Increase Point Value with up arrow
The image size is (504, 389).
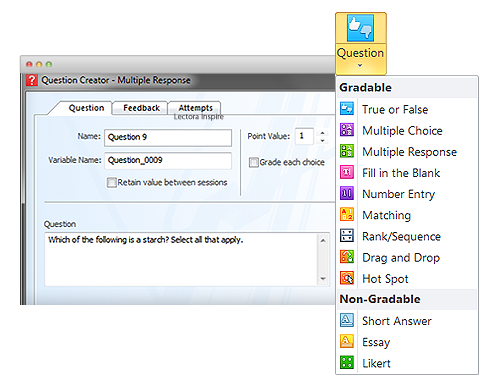point(322,133)
